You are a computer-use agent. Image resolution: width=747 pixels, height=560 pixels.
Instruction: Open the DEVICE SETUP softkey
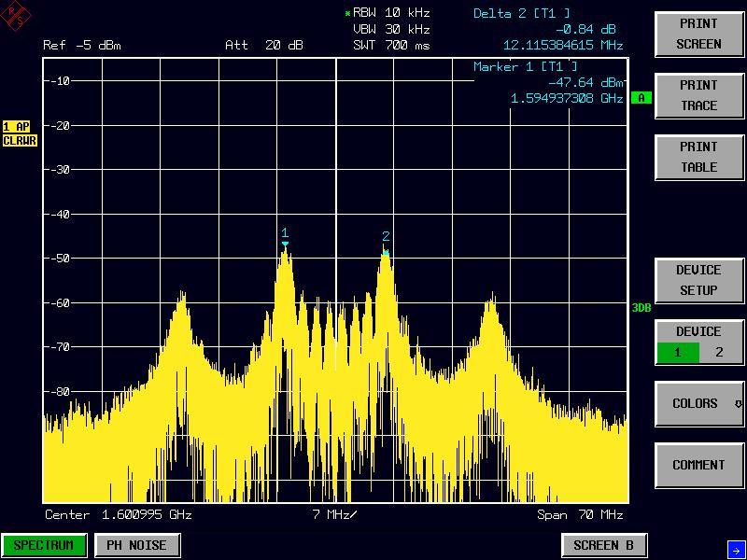tap(698, 281)
